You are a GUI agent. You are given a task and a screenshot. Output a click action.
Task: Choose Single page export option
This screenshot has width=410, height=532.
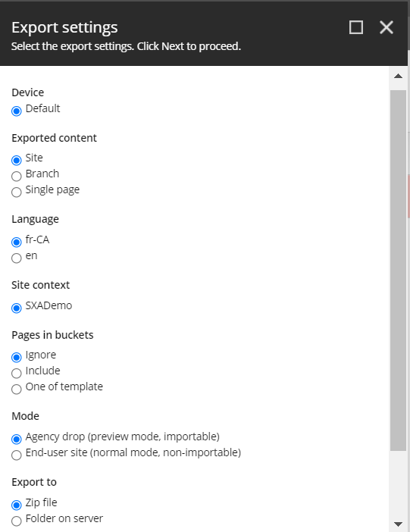pos(16,192)
